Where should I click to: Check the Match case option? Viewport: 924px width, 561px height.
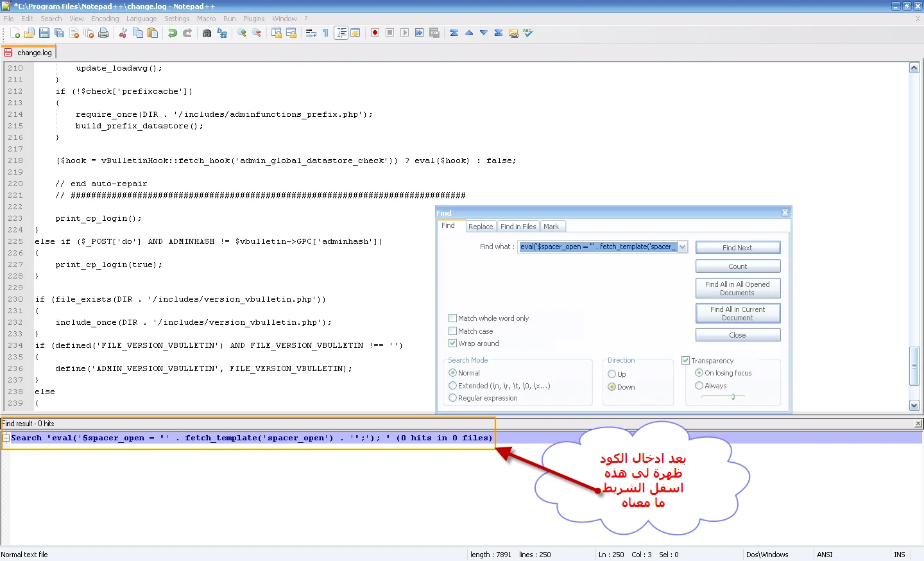point(453,331)
